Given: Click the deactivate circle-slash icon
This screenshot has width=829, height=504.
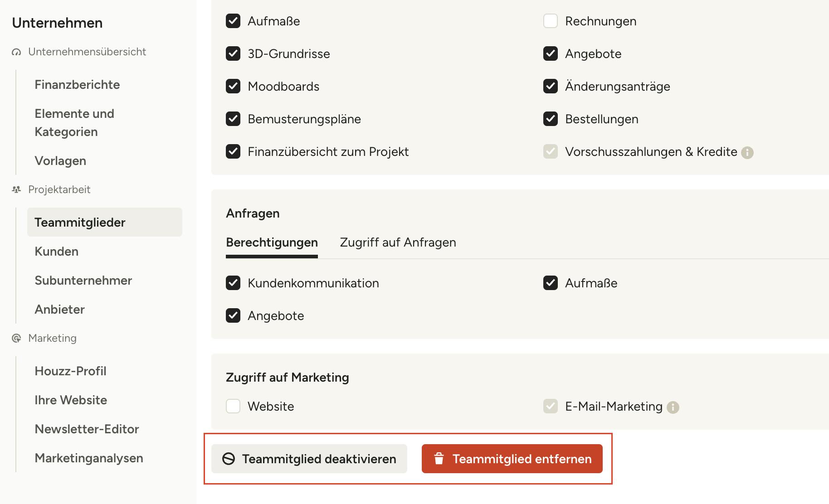Looking at the screenshot, I should tap(229, 459).
